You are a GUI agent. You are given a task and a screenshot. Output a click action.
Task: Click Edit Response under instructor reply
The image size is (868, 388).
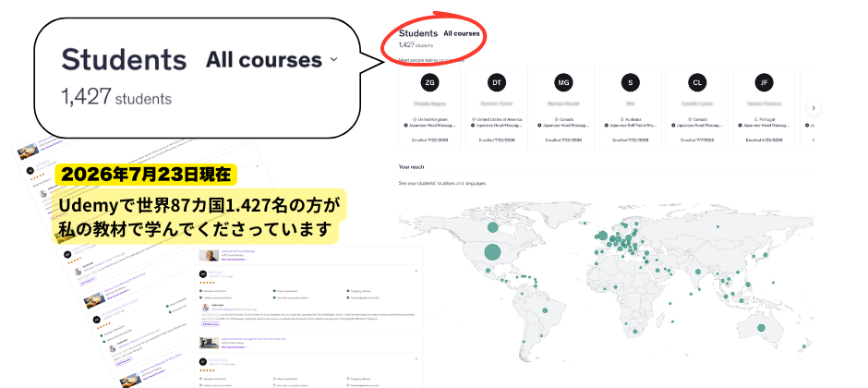coord(211,325)
